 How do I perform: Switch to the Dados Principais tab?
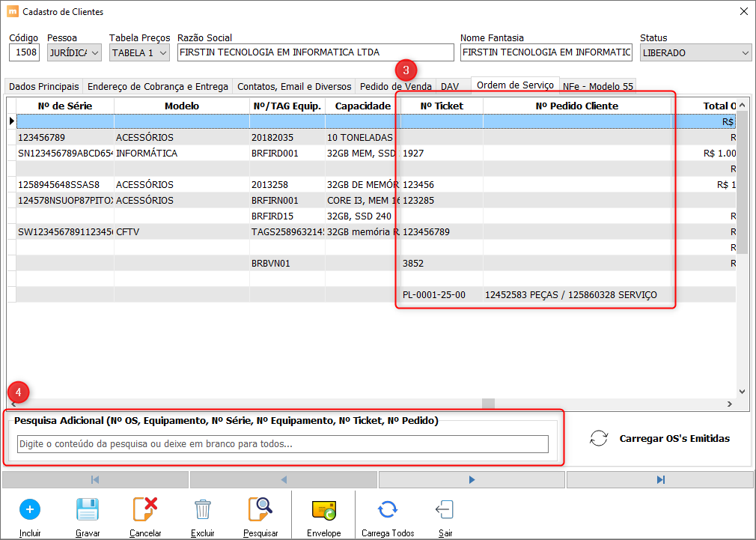pyautogui.click(x=43, y=87)
